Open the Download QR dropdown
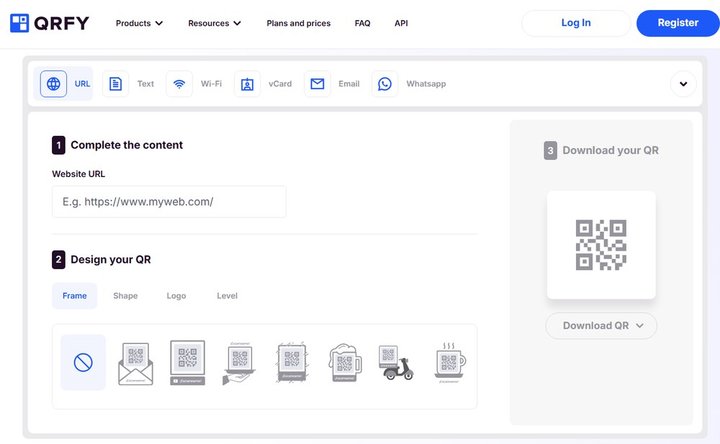The image size is (720, 444). click(x=601, y=326)
